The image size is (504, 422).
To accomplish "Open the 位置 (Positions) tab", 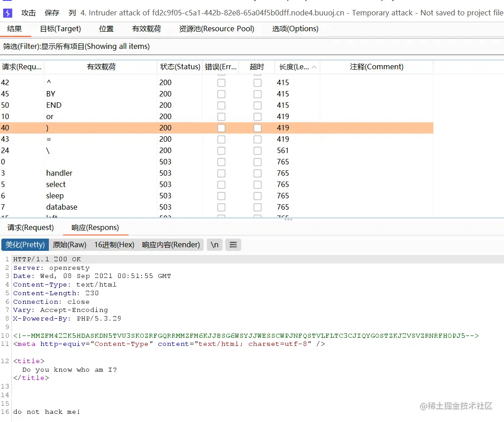I will (106, 29).
